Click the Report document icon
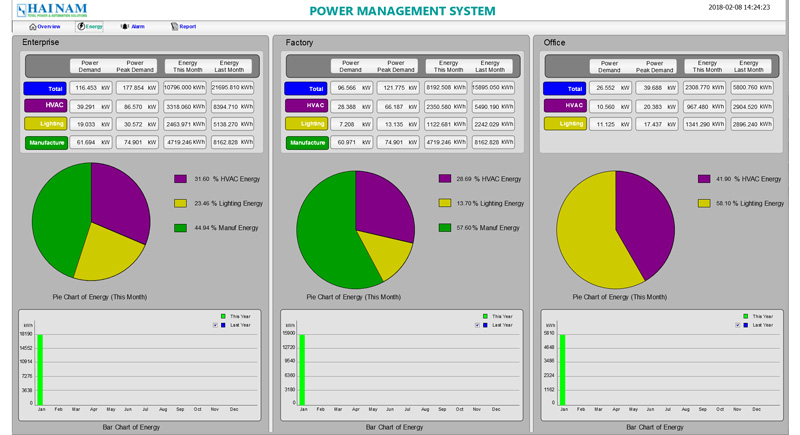The height and width of the screenshot is (435, 800). (174, 27)
